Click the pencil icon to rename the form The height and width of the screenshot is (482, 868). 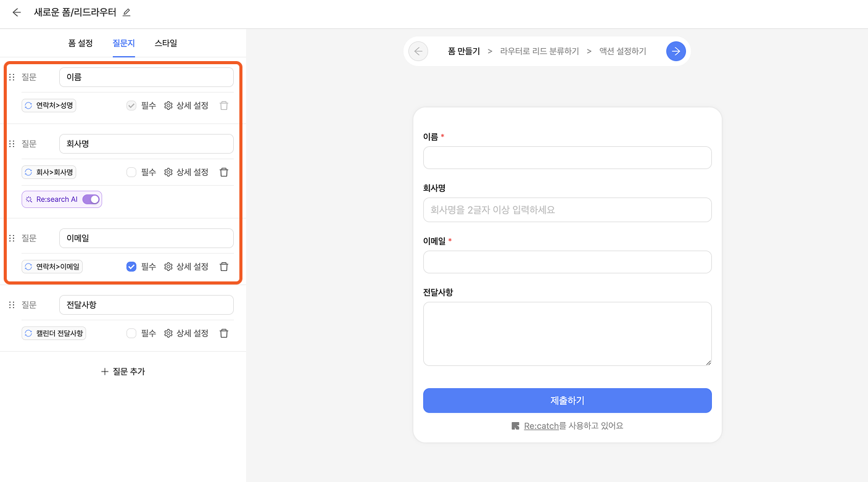(126, 12)
